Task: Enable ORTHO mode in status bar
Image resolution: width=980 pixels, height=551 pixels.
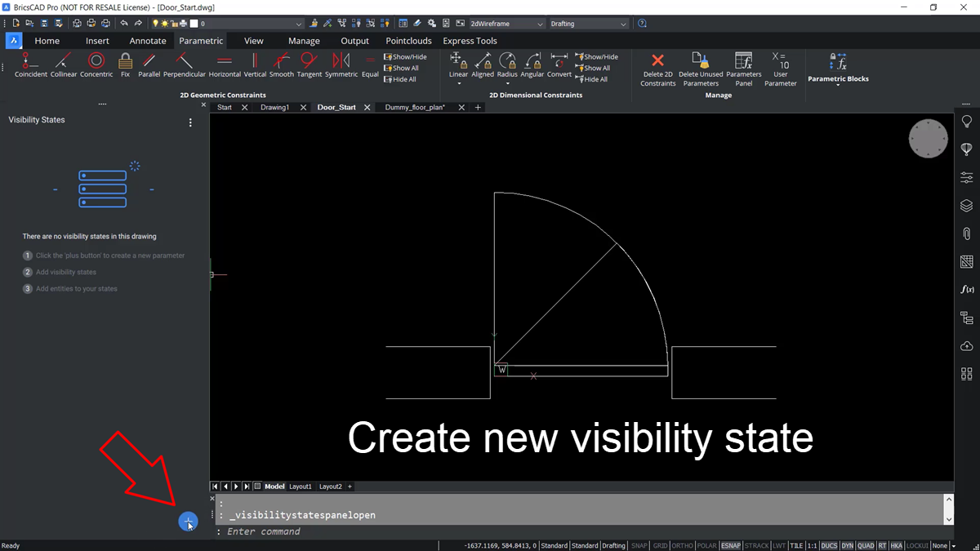Action: pyautogui.click(x=682, y=545)
